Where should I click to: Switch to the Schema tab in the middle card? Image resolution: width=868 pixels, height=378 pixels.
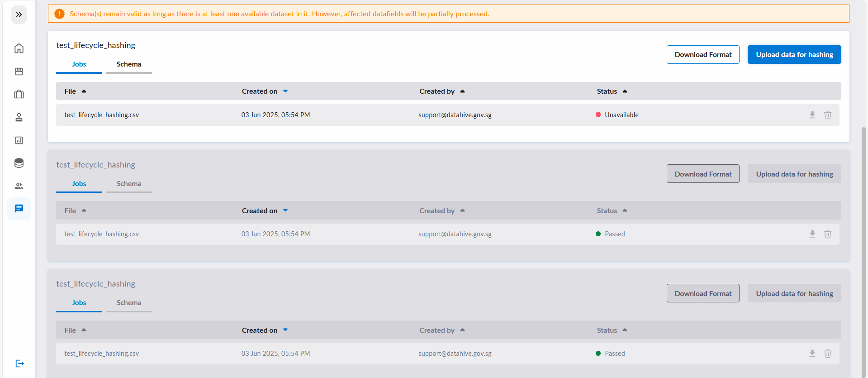click(x=129, y=184)
